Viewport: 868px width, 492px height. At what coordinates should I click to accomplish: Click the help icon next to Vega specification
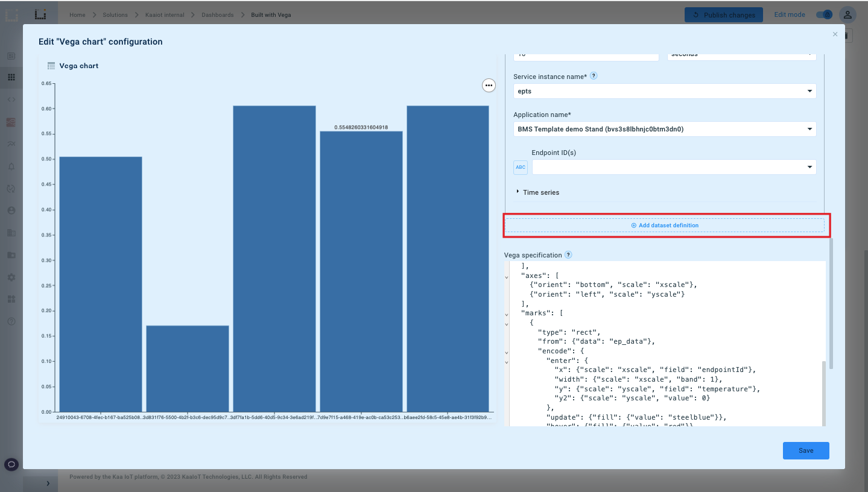tap(568, 254)
